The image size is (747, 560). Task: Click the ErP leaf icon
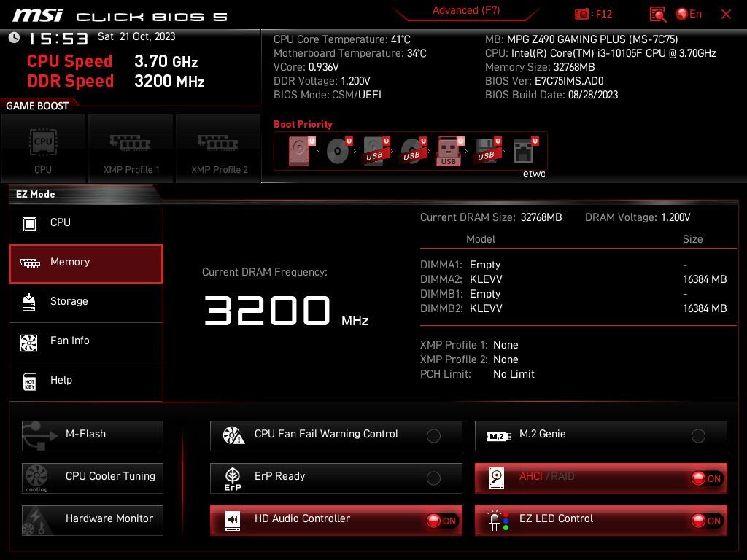pos(233,478)
